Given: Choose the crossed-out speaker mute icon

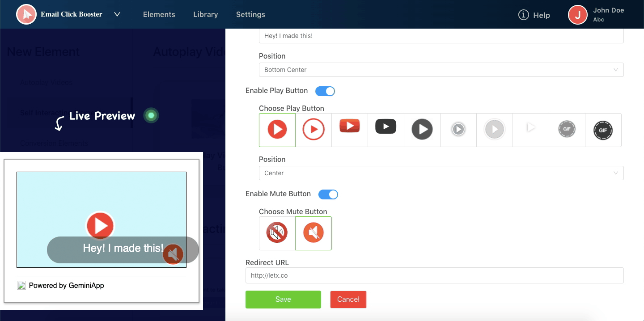Looking at the screenshot, I should pos(277,233).
